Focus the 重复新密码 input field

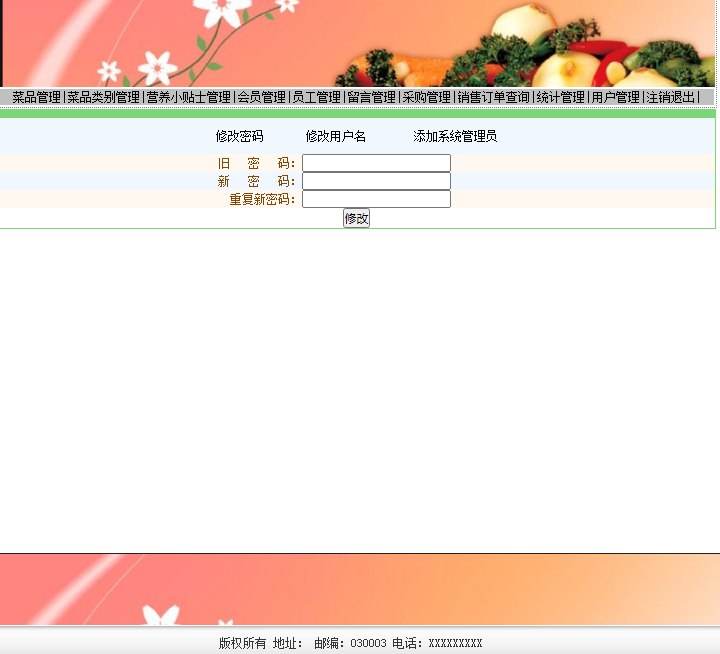click(x=377, y=199)
